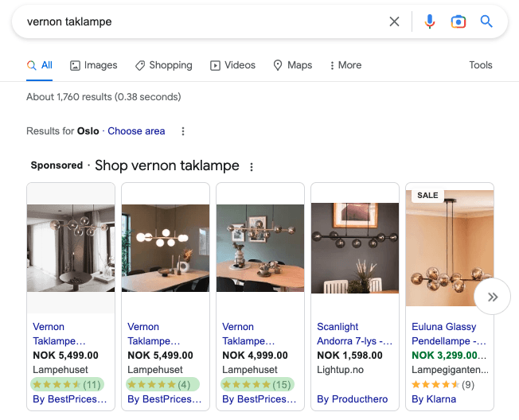
Task: Open Vernon Taklampe title with 11 reviews
Action: click(x=59, y=333)
